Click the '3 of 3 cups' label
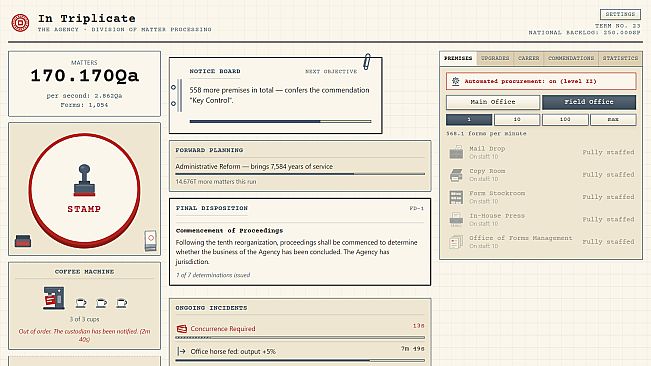 [84, 319]
